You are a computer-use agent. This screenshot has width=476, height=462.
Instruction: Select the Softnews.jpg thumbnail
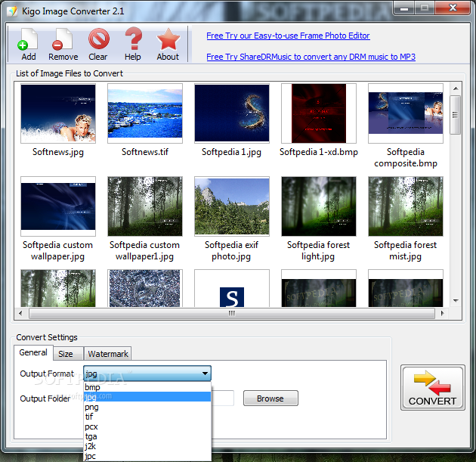point(58,113)
